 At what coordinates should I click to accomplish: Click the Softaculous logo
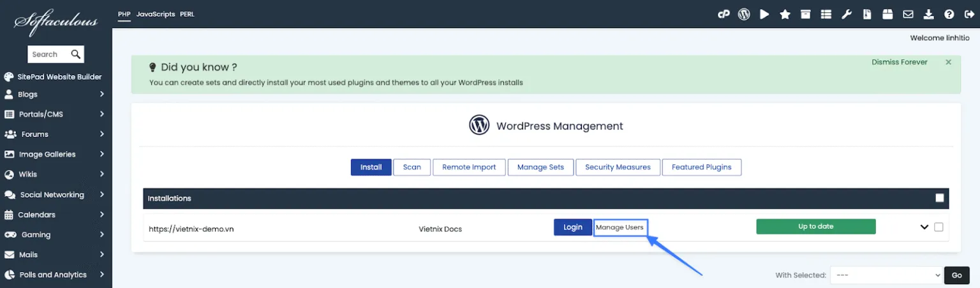point(56,24)
